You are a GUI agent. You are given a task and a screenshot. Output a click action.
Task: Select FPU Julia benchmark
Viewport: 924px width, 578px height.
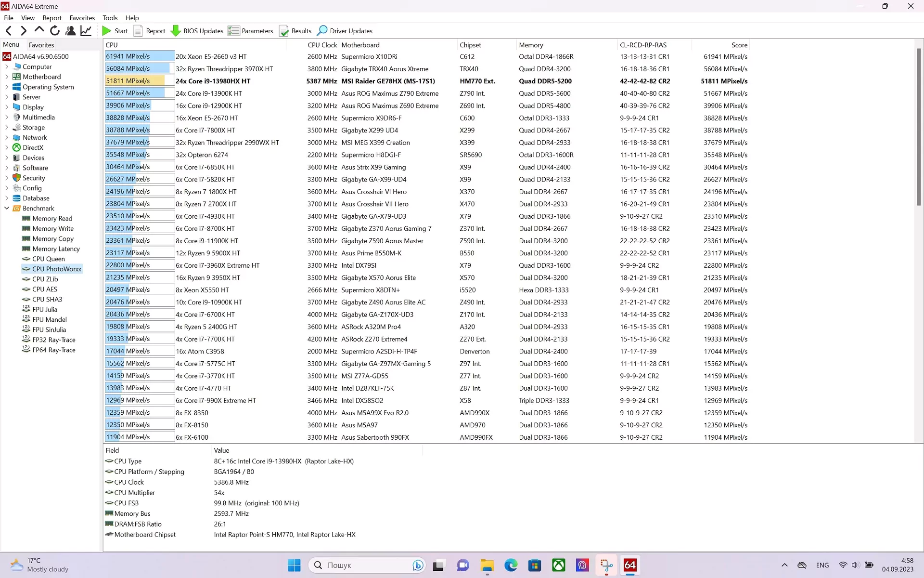click(44, 309)
